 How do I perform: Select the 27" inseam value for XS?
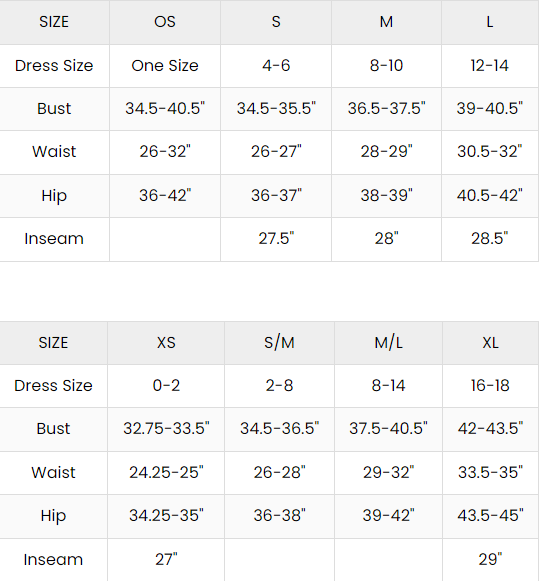(166, 560)
